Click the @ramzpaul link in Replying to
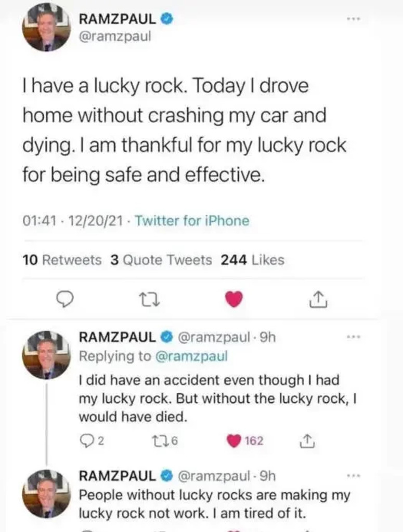 [x=191, y=356]
